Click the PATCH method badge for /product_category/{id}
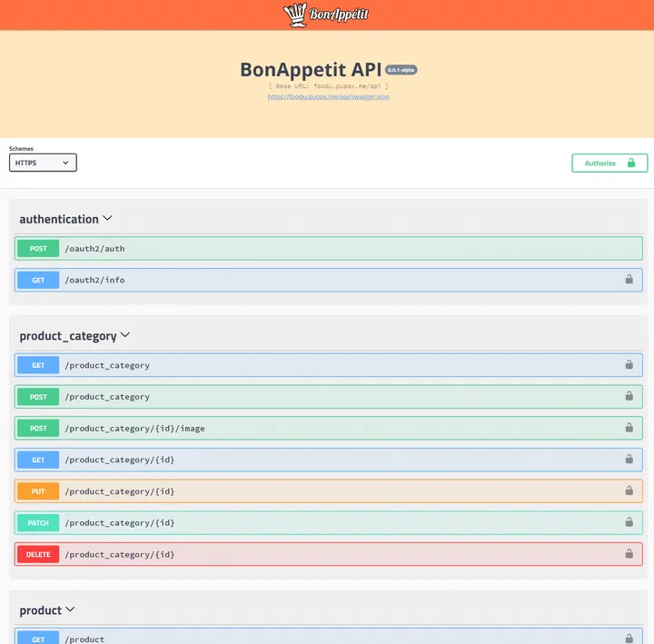 click(38, 522)
